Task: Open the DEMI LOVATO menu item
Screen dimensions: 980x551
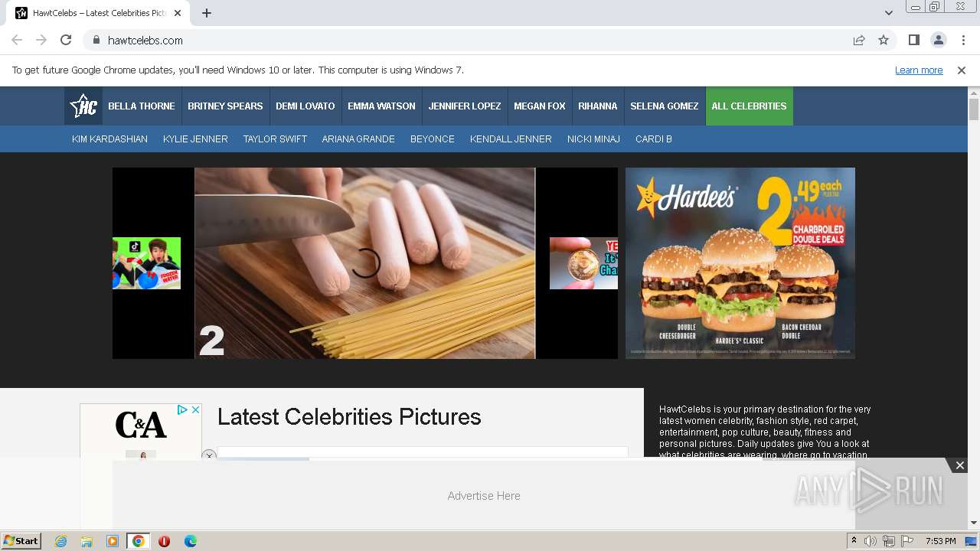Action: (305, 106)
